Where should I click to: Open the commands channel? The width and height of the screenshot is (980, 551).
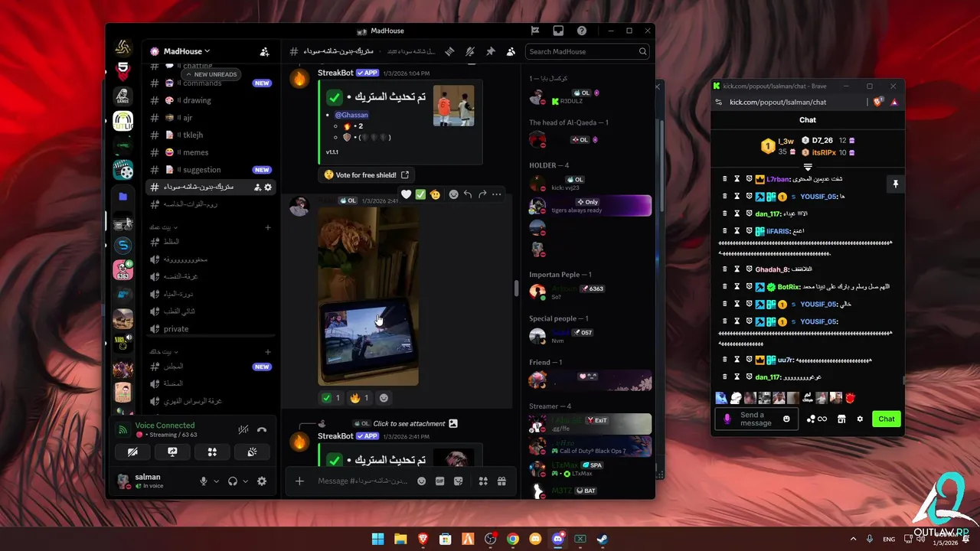[210, 83]
